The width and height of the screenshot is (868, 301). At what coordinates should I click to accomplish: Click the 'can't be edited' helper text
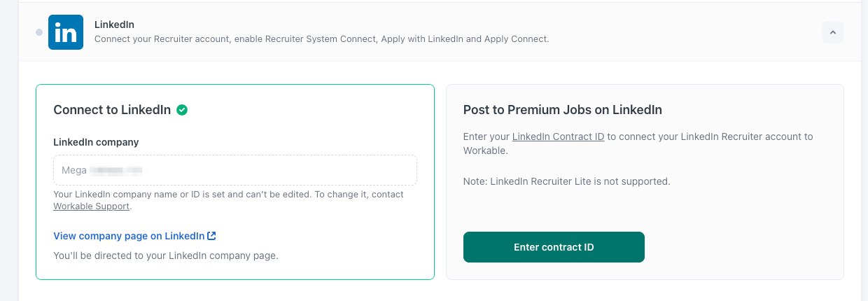pos(228,195)
